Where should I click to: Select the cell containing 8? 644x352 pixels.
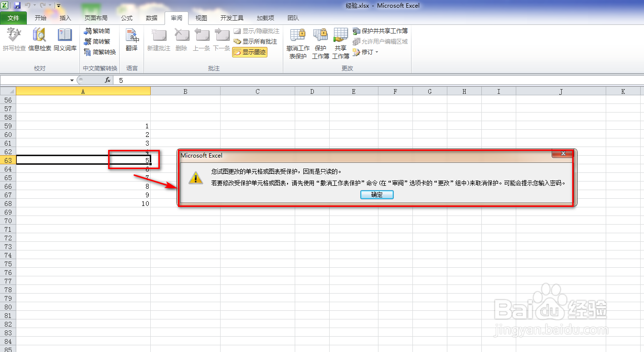coord(83,186)
